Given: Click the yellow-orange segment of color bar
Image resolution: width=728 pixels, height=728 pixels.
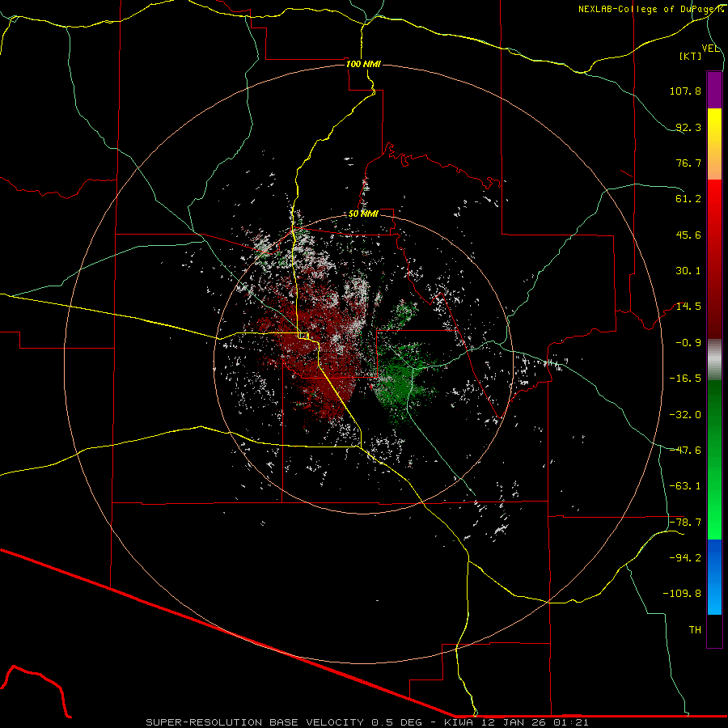Looking at the screenshot, I should click(x=714, y=144).
